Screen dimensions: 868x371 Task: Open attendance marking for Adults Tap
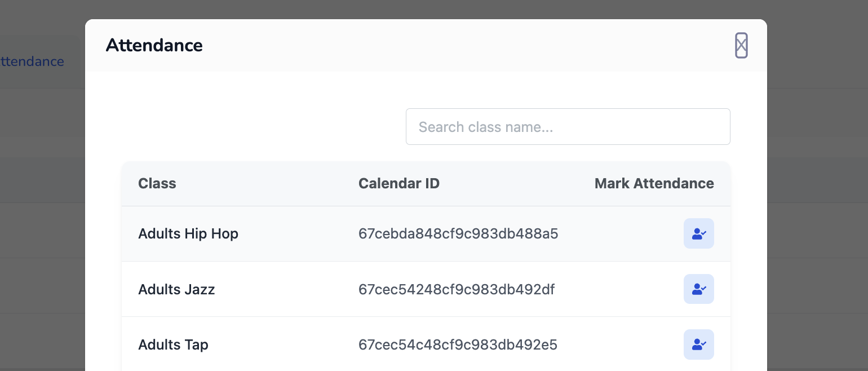pos(698,344)
